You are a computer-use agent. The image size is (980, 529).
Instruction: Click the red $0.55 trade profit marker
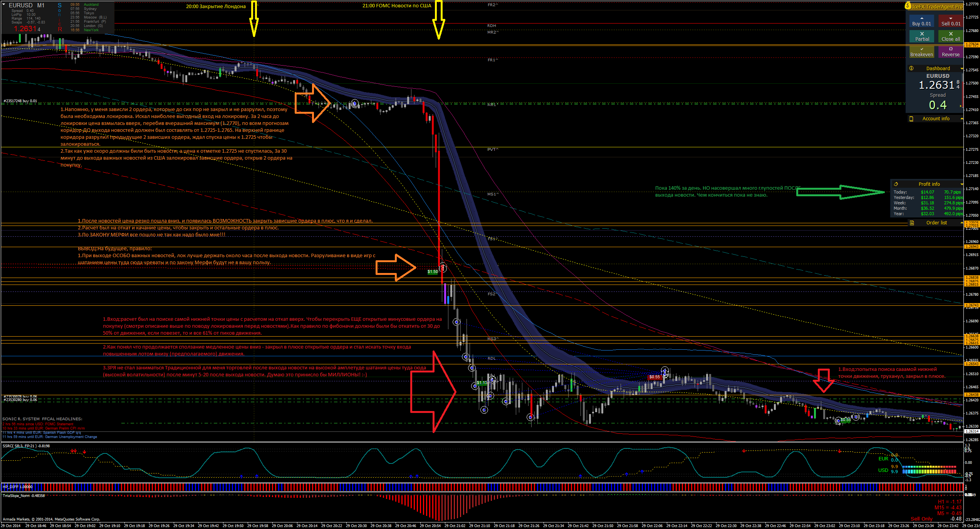pos(654,377)
